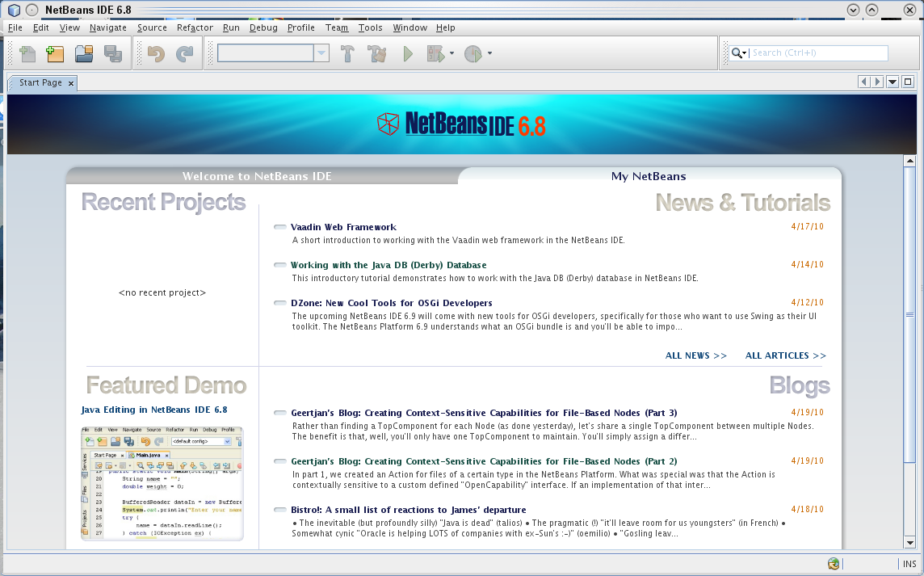Click the NetBeans title bar cube icon

15,10
